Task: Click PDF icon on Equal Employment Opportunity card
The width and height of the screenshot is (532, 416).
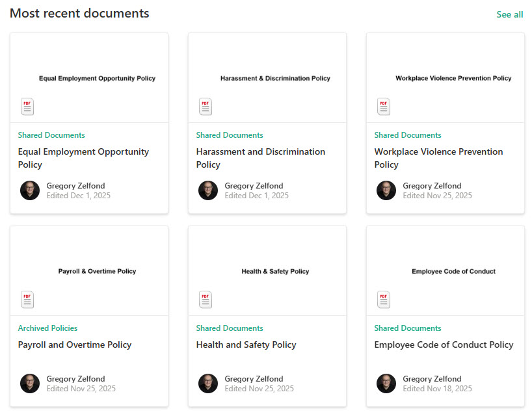Action: coord(27,107)
